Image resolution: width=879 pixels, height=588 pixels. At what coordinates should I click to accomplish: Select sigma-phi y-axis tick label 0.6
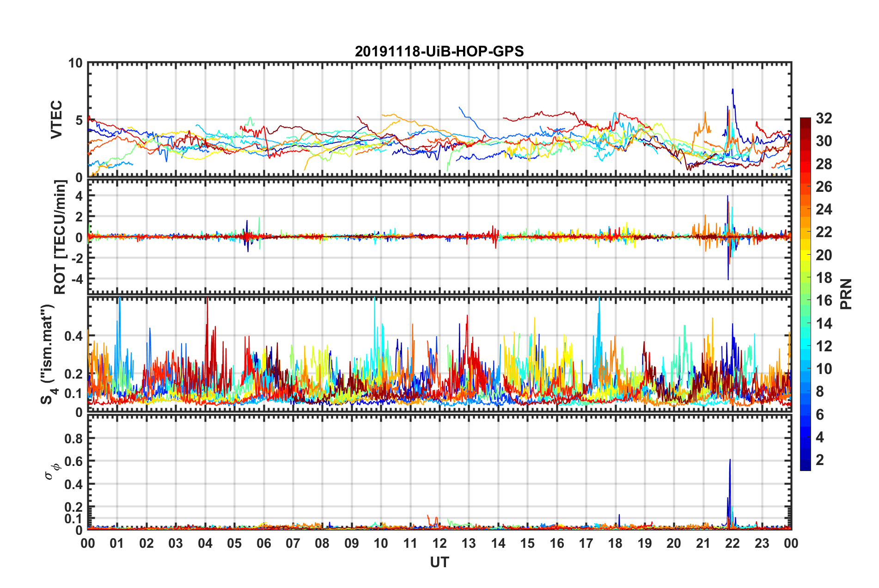pos(74,461)
